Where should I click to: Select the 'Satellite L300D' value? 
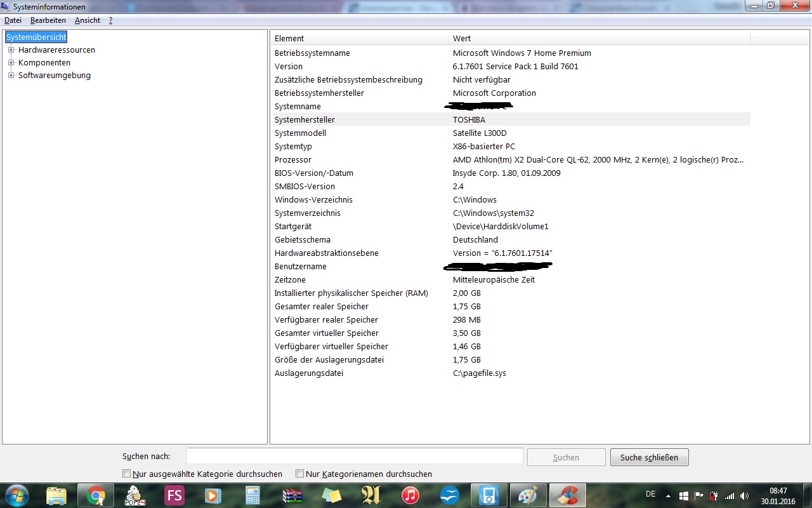pyautogui.click(x=480, y=133)
